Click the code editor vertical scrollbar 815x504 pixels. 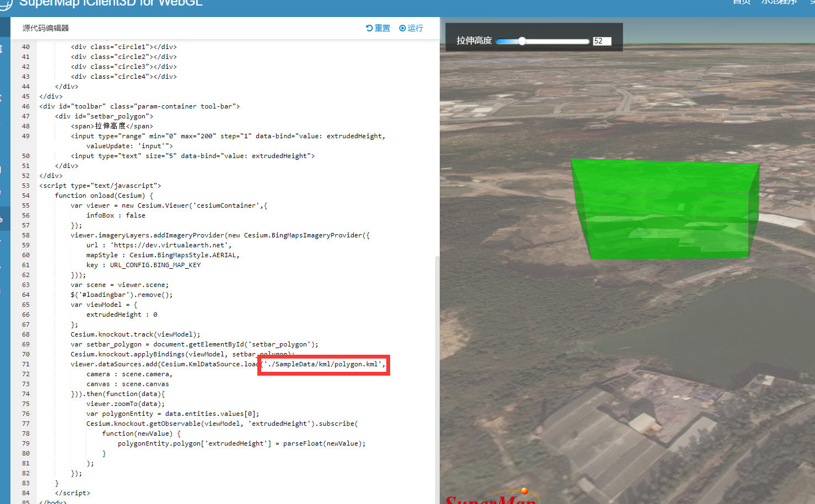pyautogui.click(x=438, y=380)
